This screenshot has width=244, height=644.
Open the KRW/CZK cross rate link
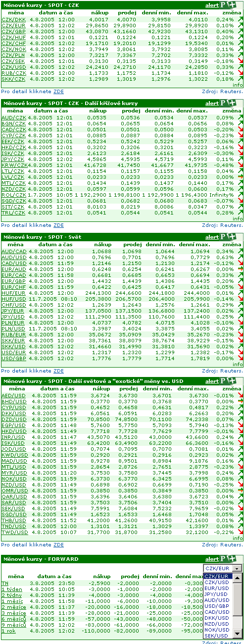(14, 165)
